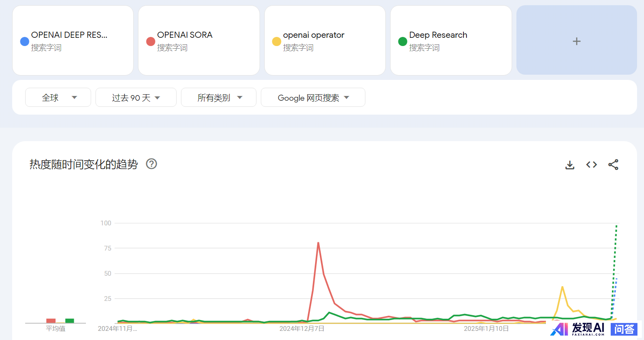The width and height of the screenshot is (644, 340).
Task: Share the interest-over-time chart
Action: (x=613, y=165)
